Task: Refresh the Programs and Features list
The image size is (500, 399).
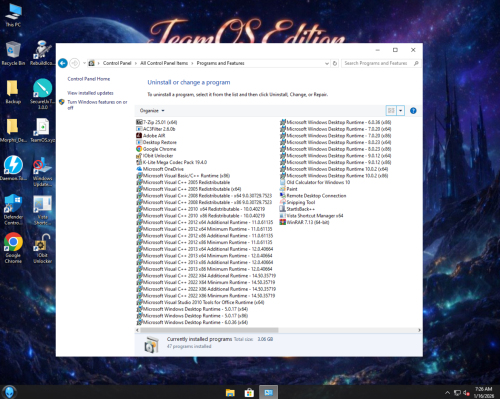Action: 335,63
